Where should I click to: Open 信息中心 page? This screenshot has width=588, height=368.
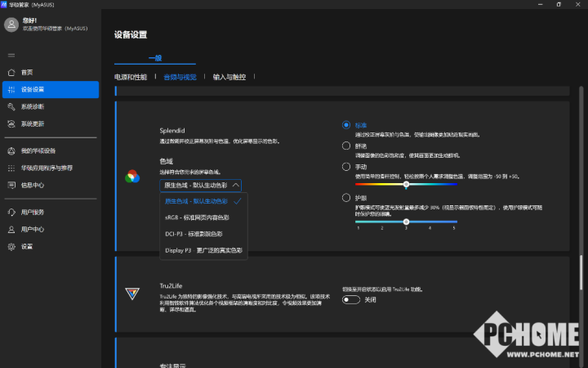tap(51, 185)
